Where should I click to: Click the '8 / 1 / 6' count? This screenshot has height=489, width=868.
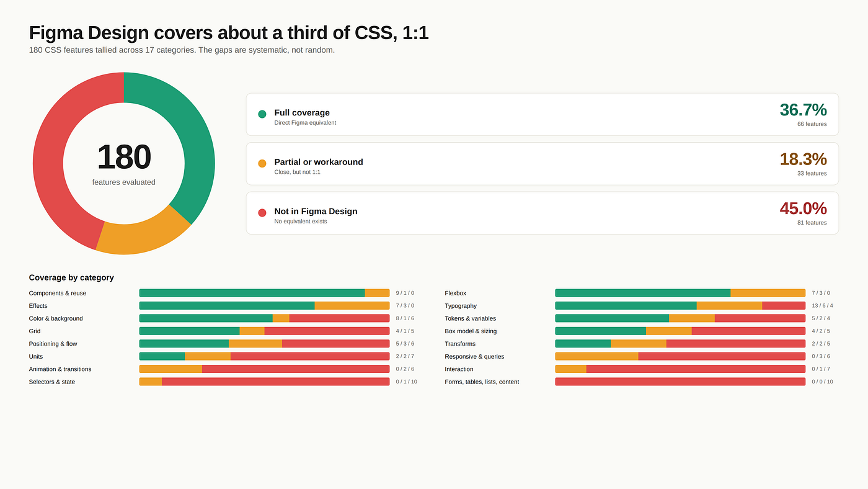405,318
